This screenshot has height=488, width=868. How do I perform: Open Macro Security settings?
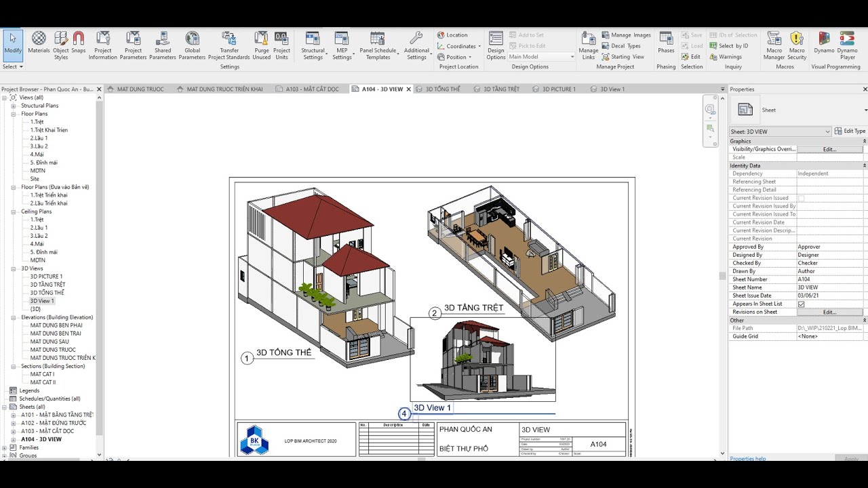797,45
